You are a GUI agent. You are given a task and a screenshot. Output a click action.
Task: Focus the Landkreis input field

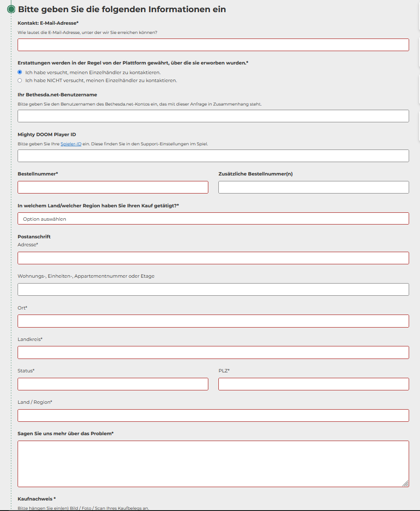point(213,352)
